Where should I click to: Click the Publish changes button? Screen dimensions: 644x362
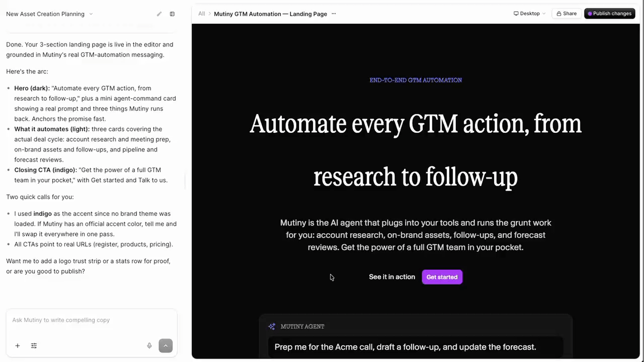tap(610, 13)
